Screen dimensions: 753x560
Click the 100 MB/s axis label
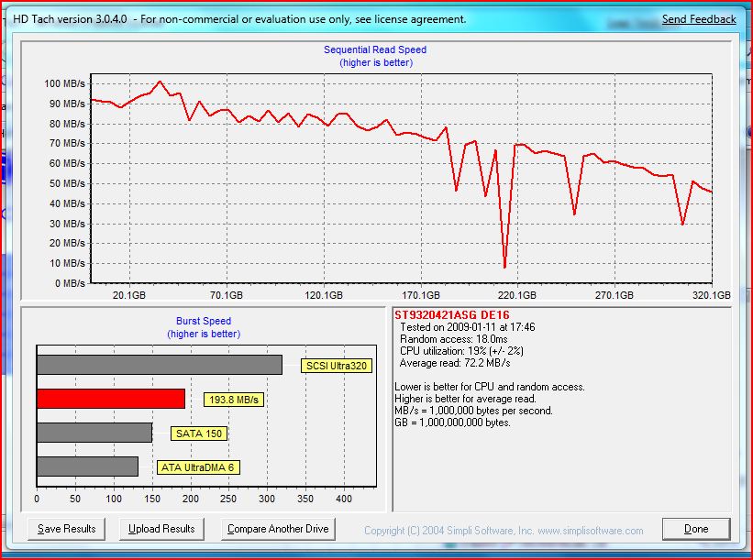(65, 83)
